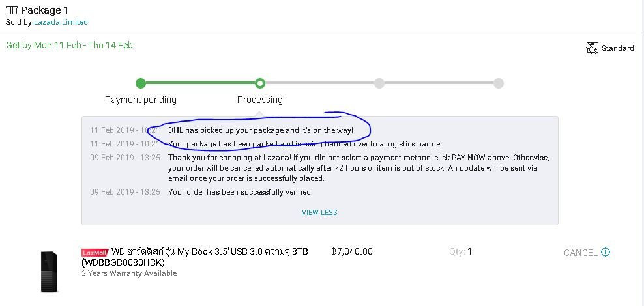Image resolution: width=644 pixels, height=306 pixels.
Task: Click the third gray progress step dot
Action: pyautogui.click(x=379, y=84)
